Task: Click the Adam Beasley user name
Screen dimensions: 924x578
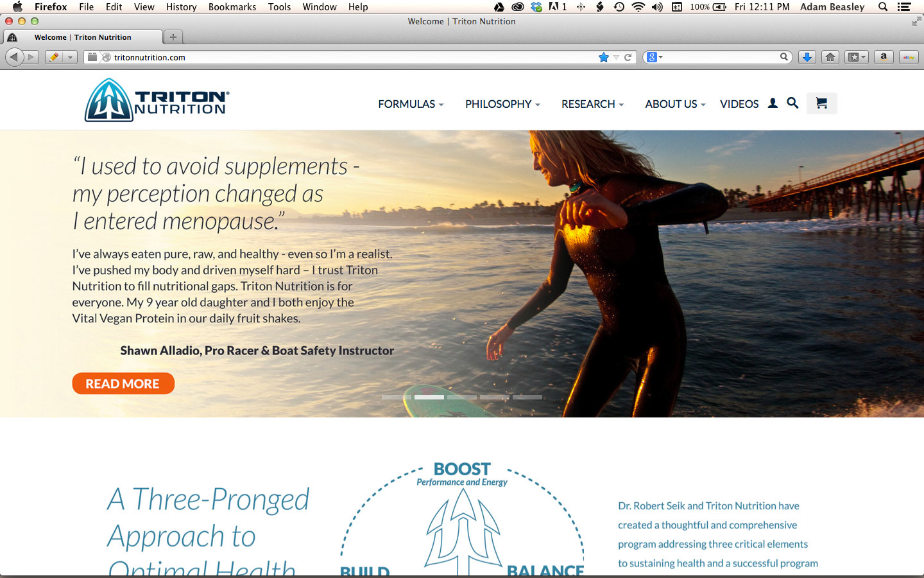Action: pyautogui.click(x=832, y=7)
